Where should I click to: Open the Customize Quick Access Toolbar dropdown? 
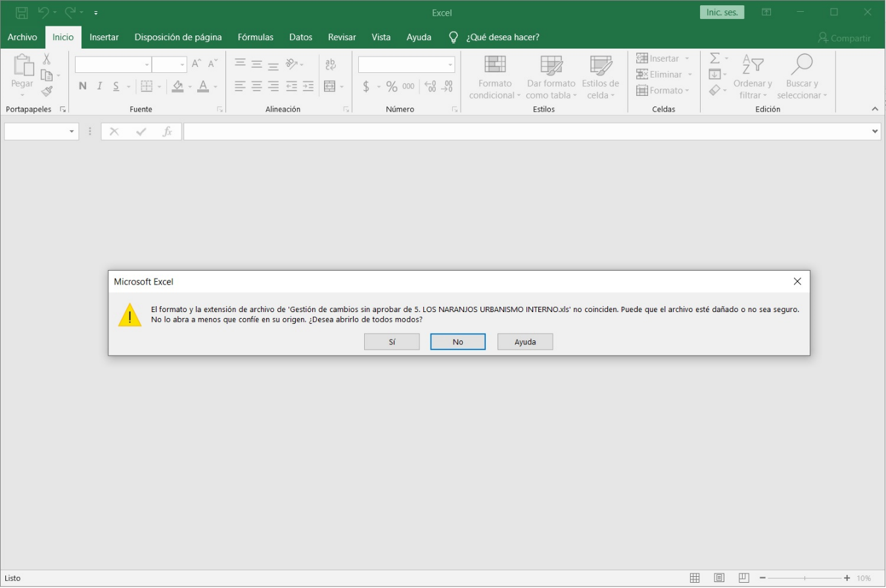point(96,12)
